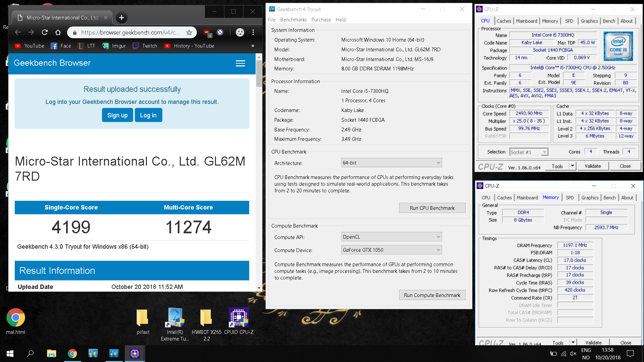Viewport: 644px width, 362px height.
Task: Open new browser tab
Action: click(121, 17)
